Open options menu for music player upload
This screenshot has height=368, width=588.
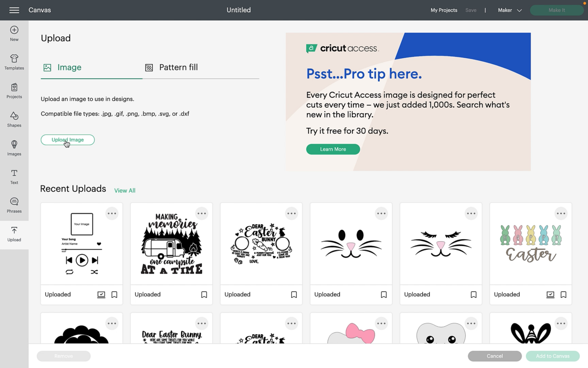(112, 214)
